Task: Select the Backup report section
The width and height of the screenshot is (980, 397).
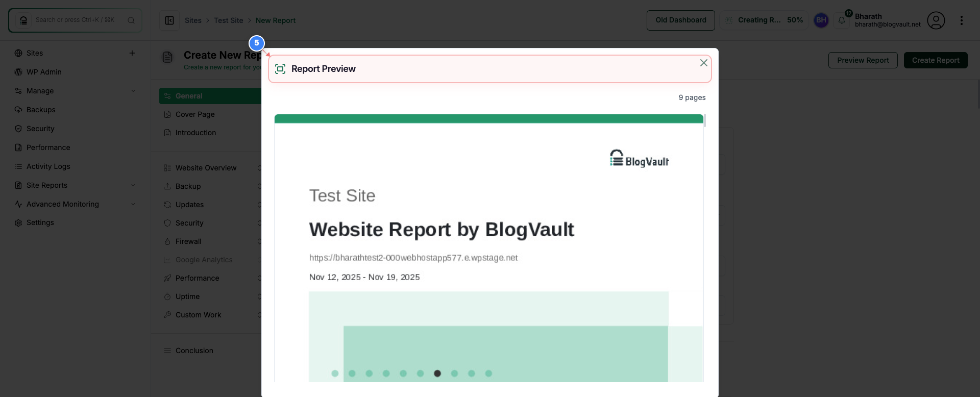Action: (188, 186)
